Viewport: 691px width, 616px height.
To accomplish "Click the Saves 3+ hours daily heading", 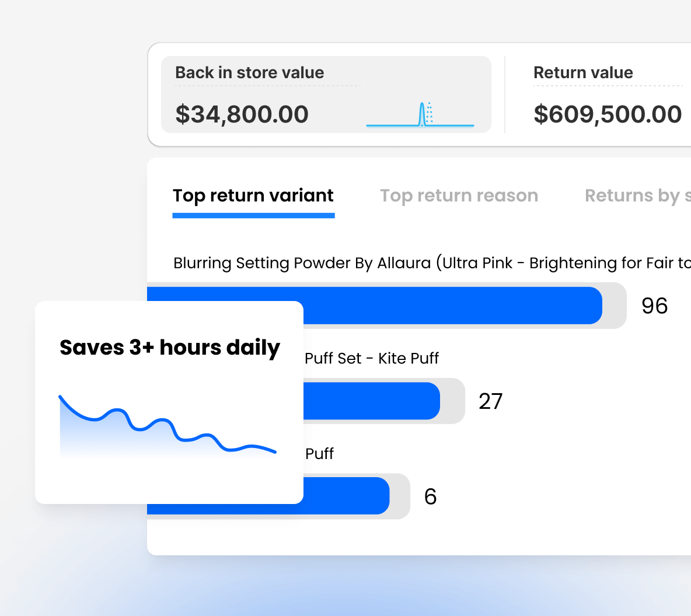I will [169, 347].
